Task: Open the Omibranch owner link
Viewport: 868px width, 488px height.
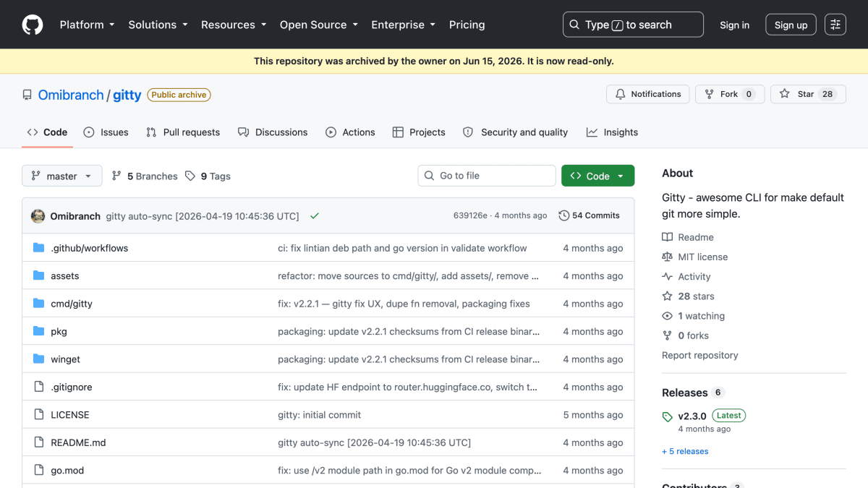Action: pyautogui.click(x=71, y=95)
